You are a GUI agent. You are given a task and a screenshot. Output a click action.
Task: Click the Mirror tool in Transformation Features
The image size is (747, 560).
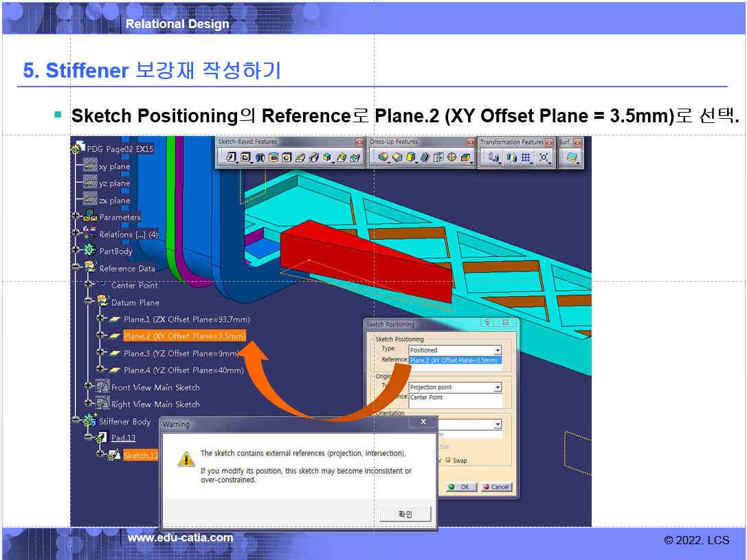pyautogui.click(x=511, y=158)
